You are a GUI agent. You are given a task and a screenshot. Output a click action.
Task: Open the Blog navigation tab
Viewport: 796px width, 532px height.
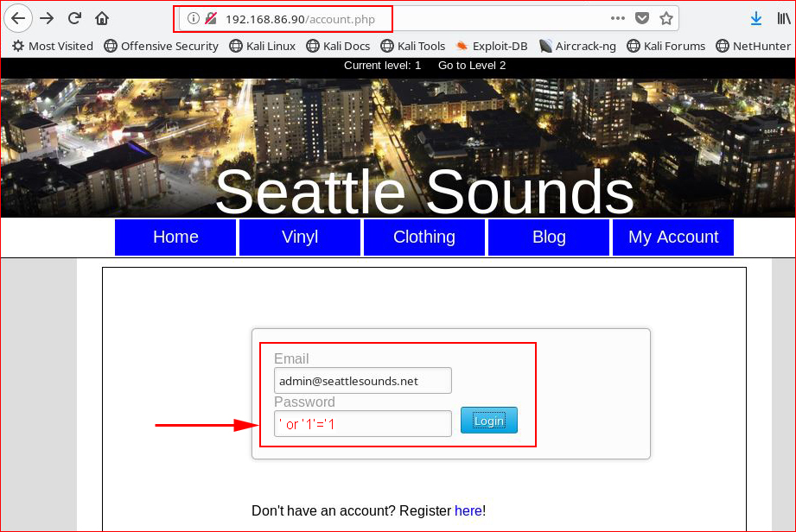tap(549, 237)
